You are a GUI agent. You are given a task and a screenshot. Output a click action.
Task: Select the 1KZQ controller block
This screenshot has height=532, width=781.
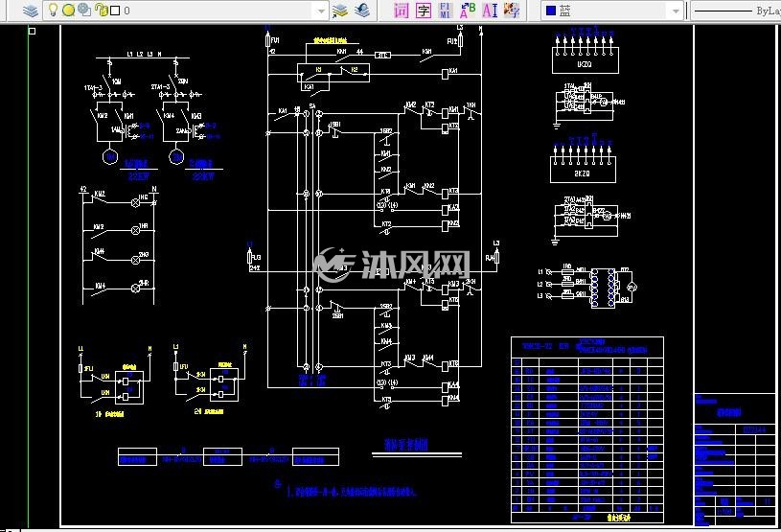click(586, 60)
